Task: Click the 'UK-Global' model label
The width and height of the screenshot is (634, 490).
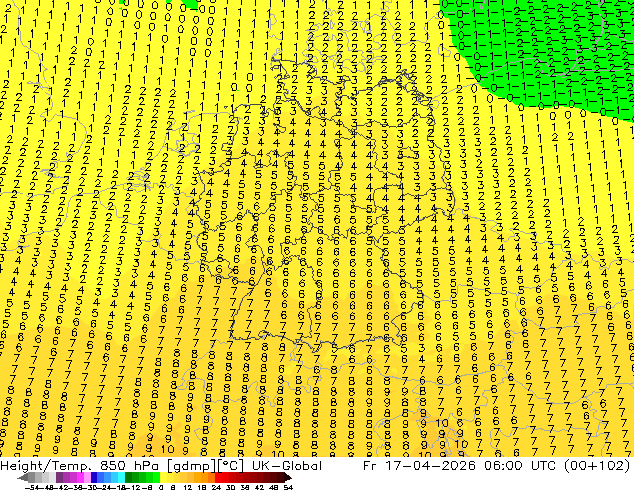Action: (x=287, y=466)
